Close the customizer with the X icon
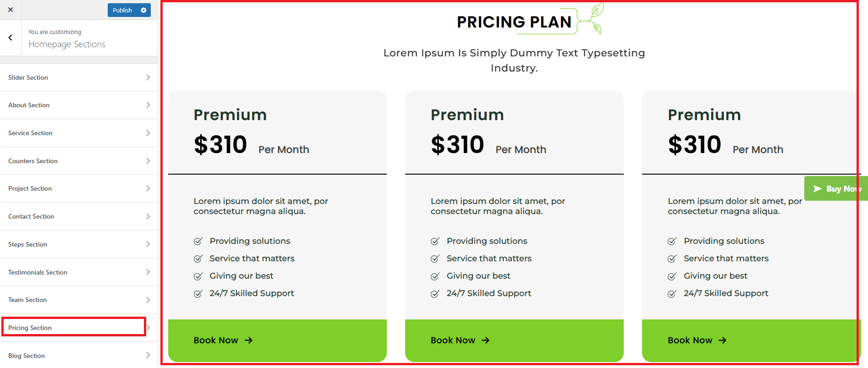The height and width of the screenshot is (368, 868). (x=11, y=10)
